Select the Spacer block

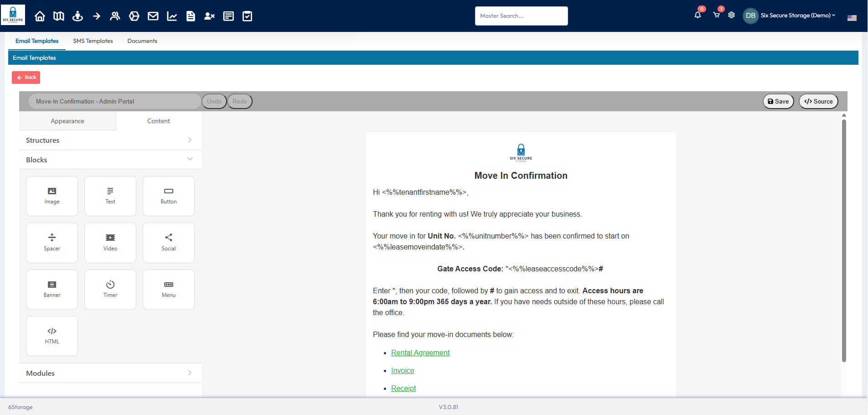click(52, 243)
